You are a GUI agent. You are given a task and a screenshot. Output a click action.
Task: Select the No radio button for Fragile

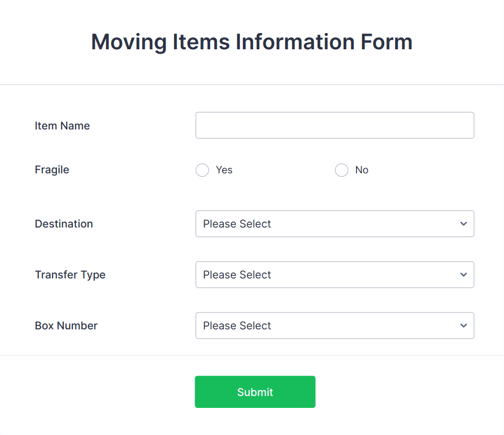pyautogui.click(x=341, y=170)
